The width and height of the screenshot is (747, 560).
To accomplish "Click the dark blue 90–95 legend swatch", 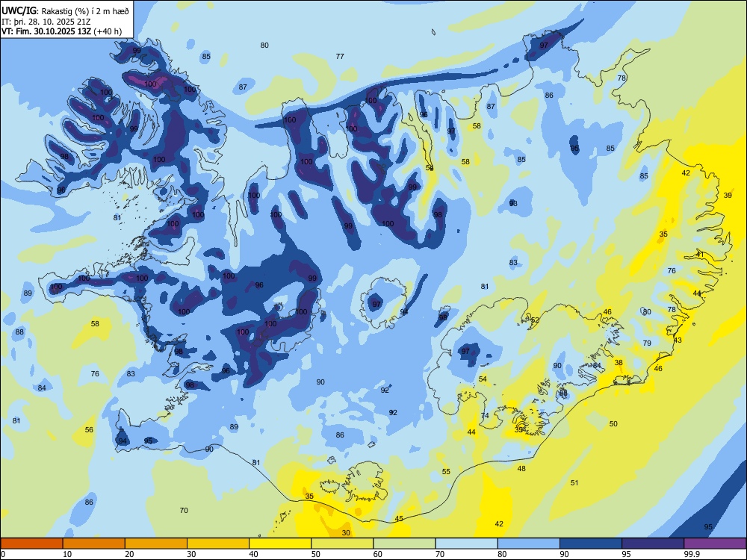I will [x=591, y=544].
